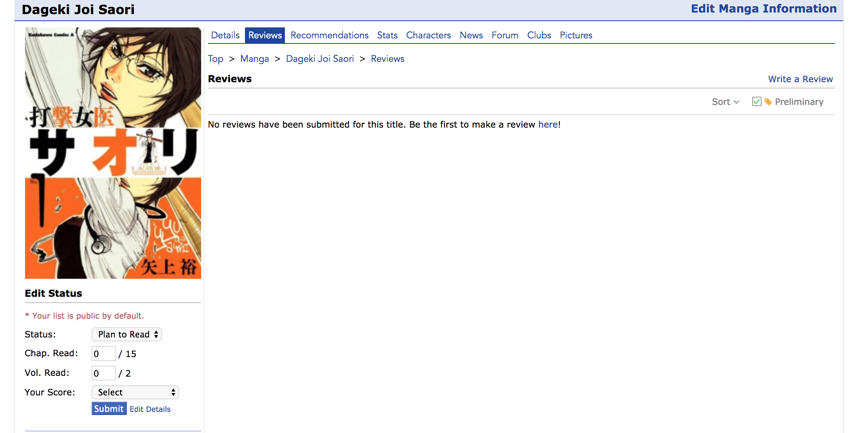Toggle the Preliminary checkbox

[756, 102]
